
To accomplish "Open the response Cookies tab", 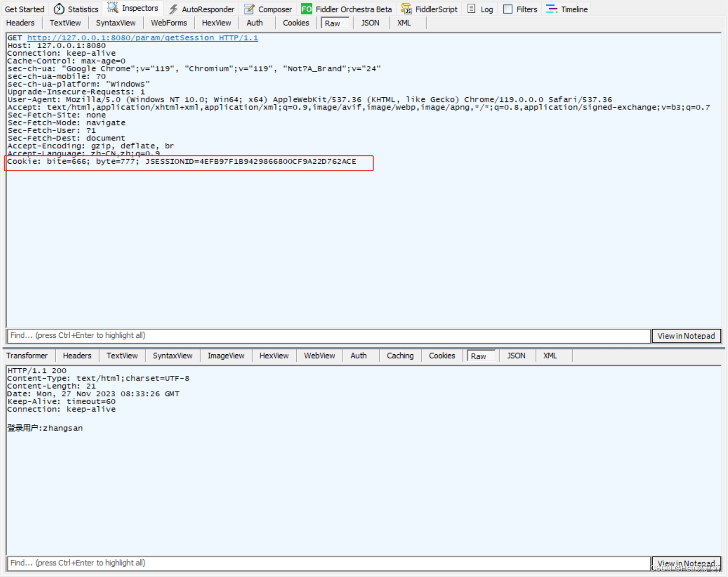I will click(442, 356).
